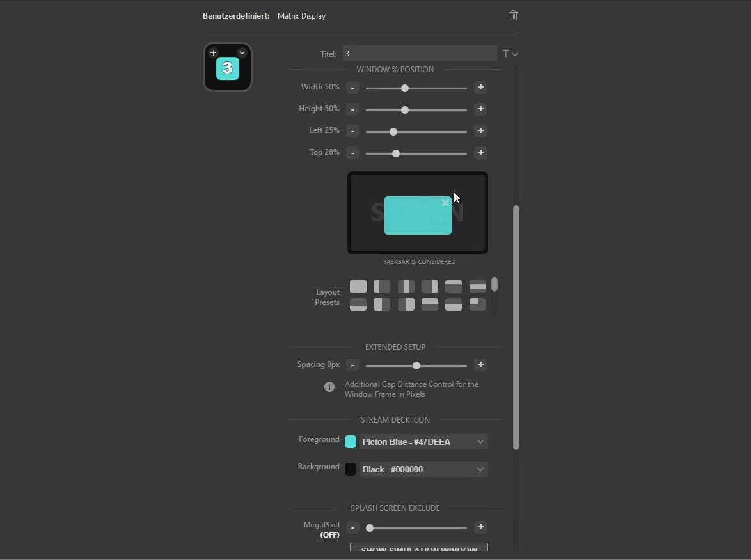
Task: Choose the center vertical strip layout preset
Action: pos(406,286)
